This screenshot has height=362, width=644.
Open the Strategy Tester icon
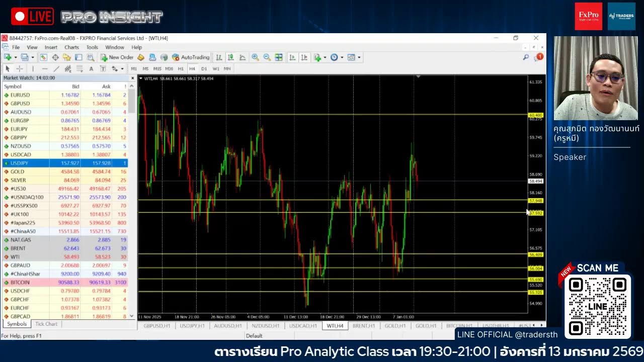[x=91, y=57]
